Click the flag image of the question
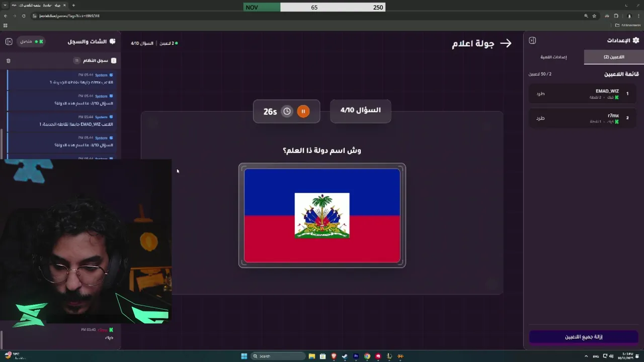The width and height of the screenshot is (644, 362). click(x=322, y=215)
